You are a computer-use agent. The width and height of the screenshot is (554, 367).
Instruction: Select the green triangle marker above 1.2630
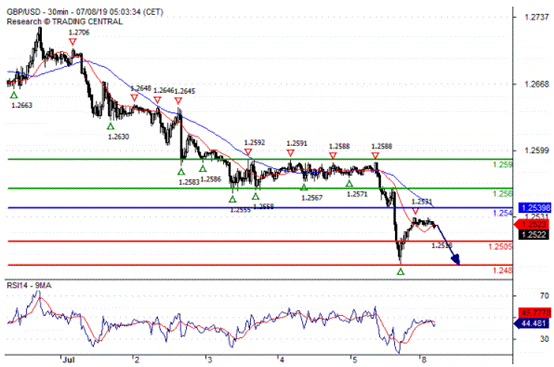pos(111,126)
